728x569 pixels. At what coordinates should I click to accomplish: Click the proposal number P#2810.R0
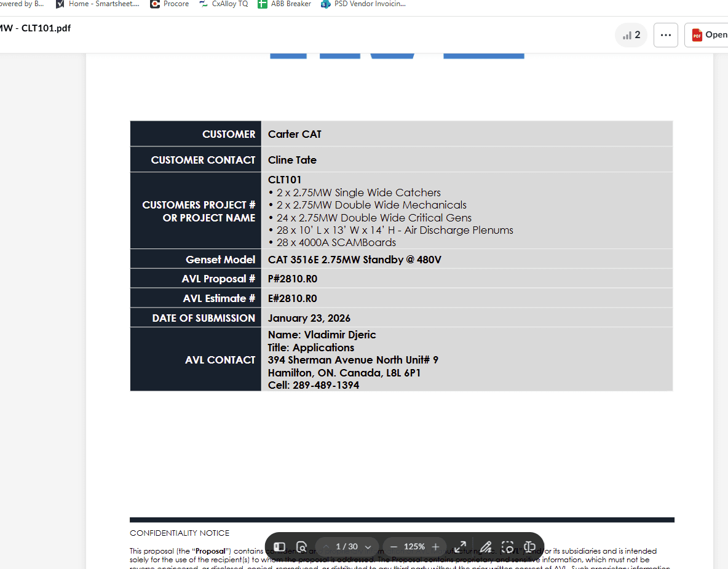coord(293,279)
